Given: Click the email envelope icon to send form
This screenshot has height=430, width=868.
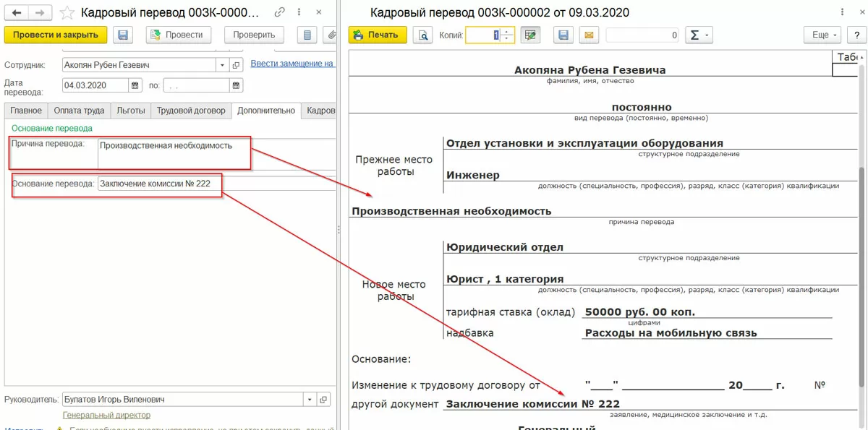Looking at the screenshot, I should (x=589, y=35).
